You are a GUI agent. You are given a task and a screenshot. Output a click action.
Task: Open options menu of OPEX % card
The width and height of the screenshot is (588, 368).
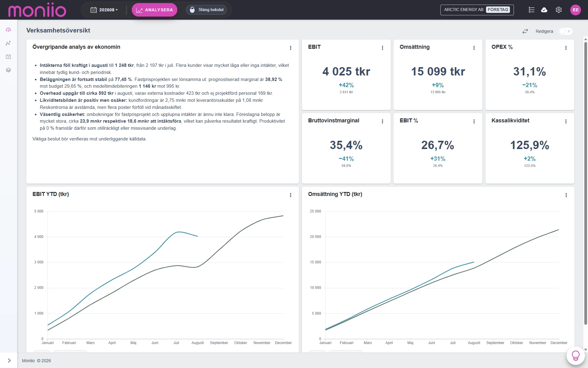566,48
